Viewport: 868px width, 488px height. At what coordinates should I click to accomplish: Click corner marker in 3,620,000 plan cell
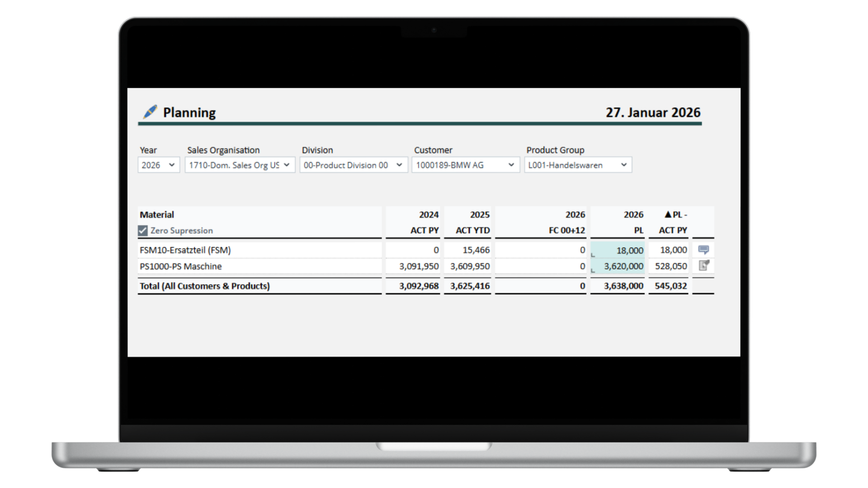[593, 271]
